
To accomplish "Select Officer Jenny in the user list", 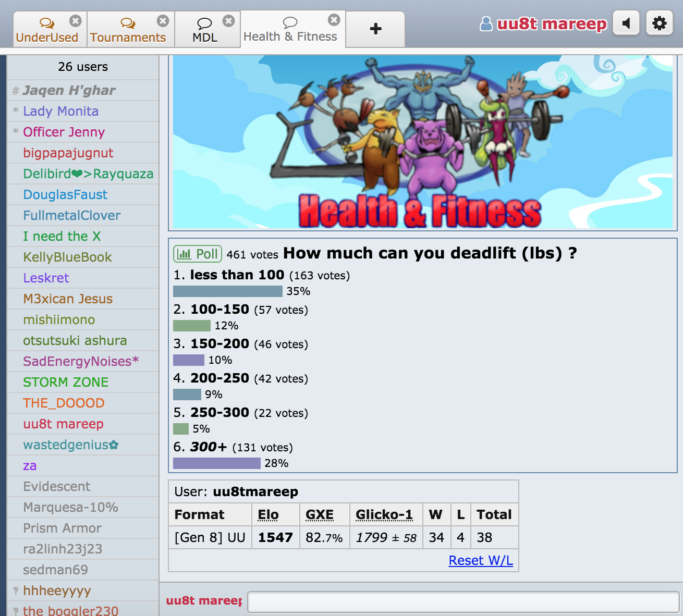I will point(64,132).
